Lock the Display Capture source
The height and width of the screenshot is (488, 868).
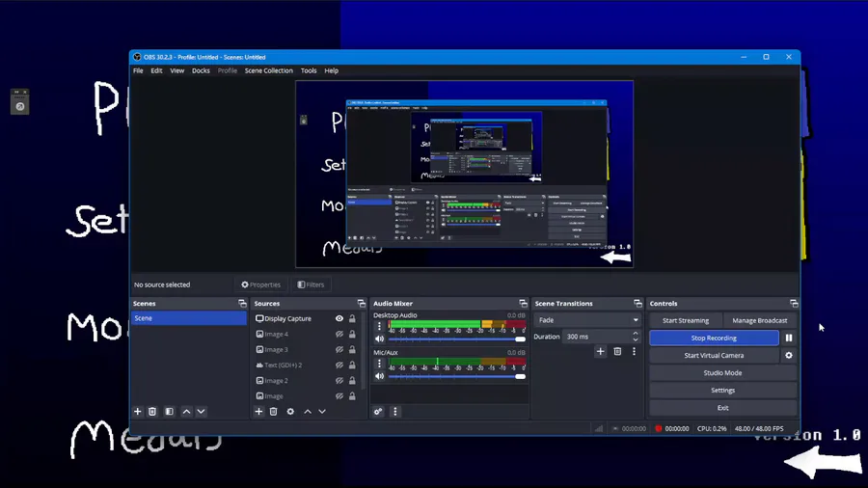tap(352, 318)
